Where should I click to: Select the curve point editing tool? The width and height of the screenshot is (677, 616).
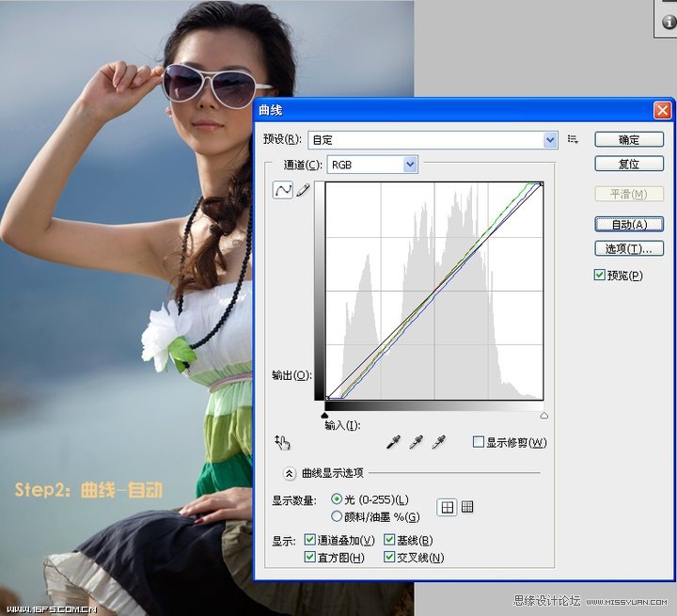point(283,190)
